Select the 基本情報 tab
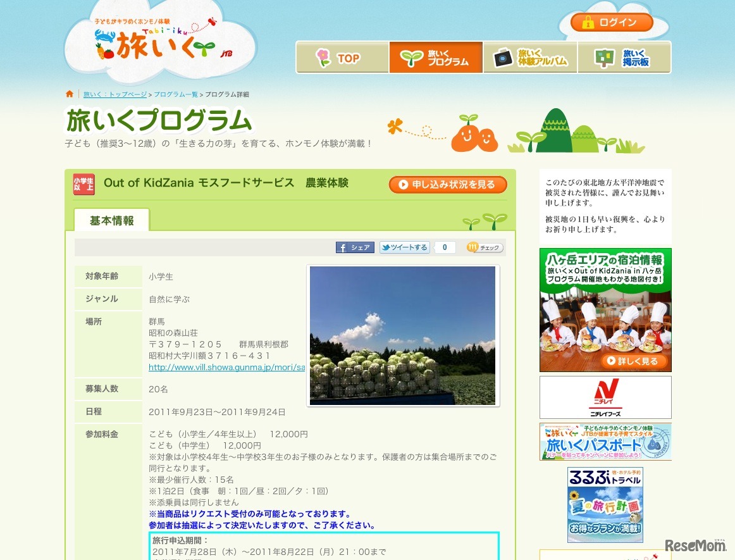Screen dimensions: 735x560 coord(111,220)
